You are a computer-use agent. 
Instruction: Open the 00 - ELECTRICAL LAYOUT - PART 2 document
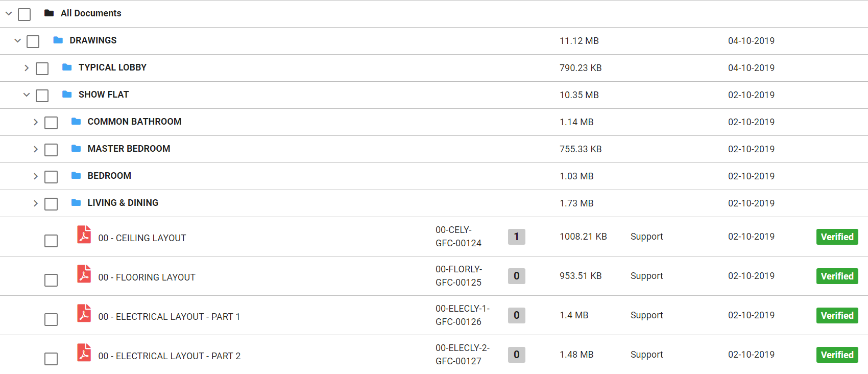pos(169,356)
